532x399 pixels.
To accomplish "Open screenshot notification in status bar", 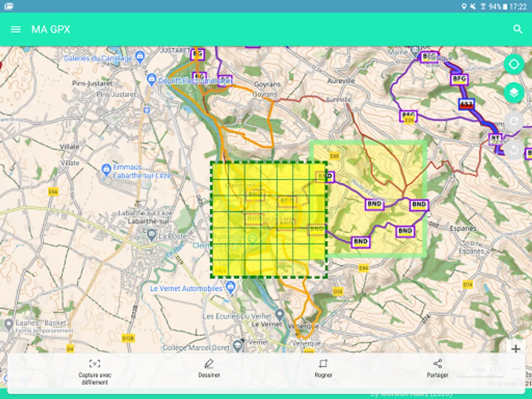I will click(8, 6).
